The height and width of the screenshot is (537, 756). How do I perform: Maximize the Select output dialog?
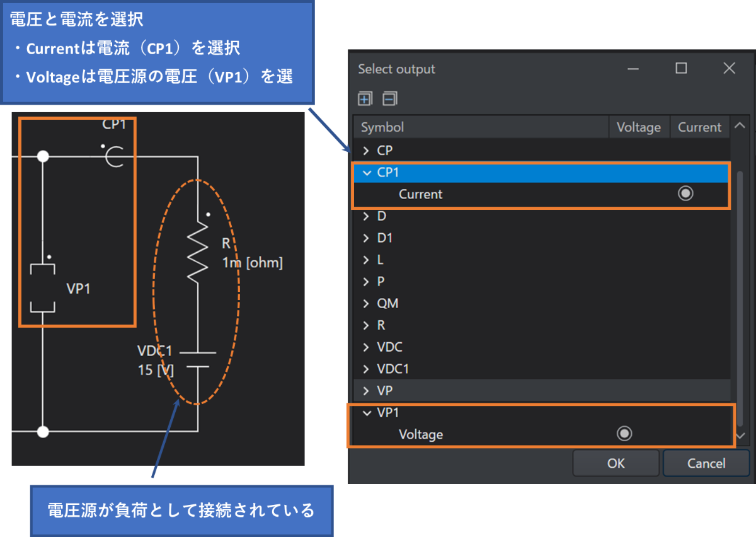(681, 69)
